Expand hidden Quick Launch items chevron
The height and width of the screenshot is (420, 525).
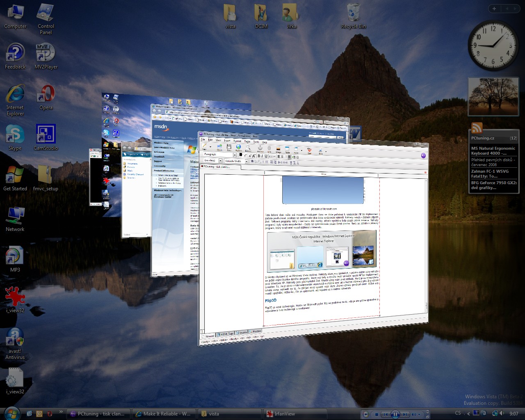pos(61,412)
